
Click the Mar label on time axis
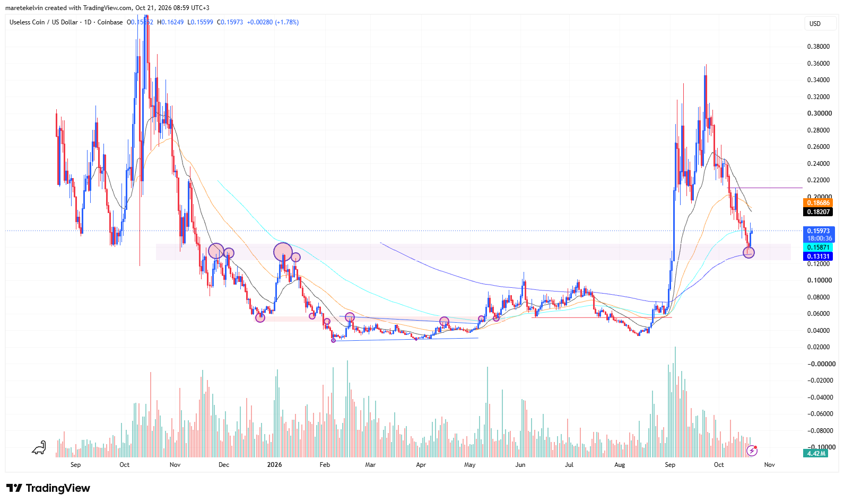[x=370, y=465]
